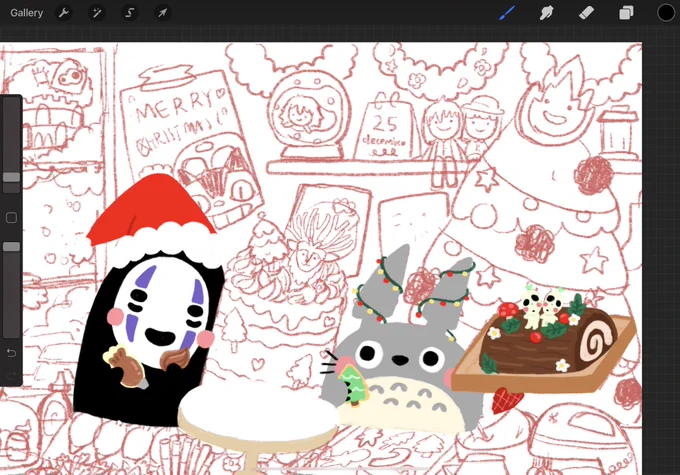Tap the snow globe sketch on shelf
Image resolution: width=680 pixels, height=475 pixels.
click(x=308, y=117)
